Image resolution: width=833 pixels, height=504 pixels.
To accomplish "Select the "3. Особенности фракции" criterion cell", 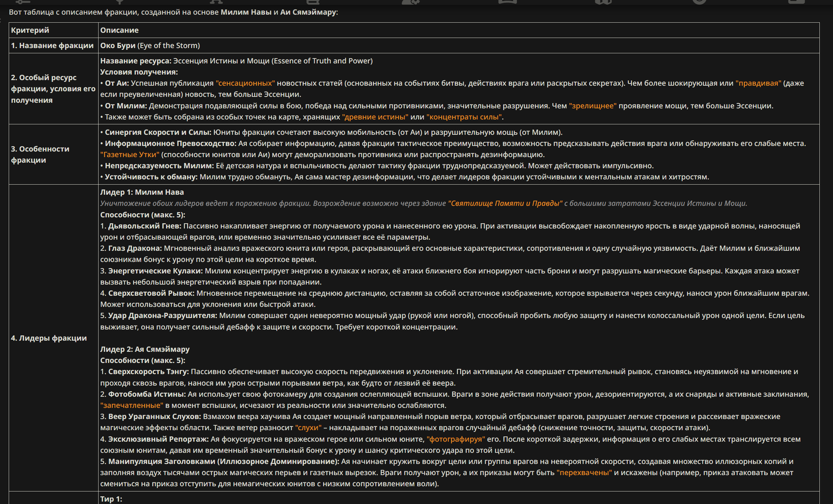I will pos(54,155).
